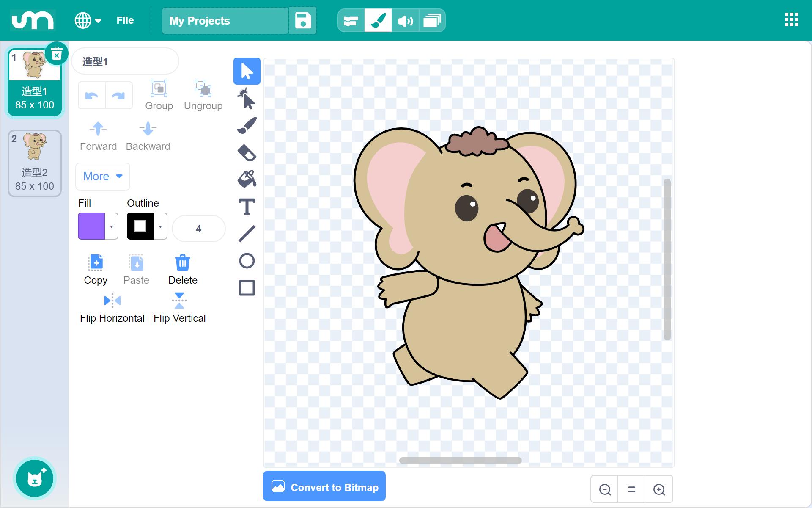Viewport: 812px width, 508px height.
Task: Click the My Projects title field
Action: 225,20
